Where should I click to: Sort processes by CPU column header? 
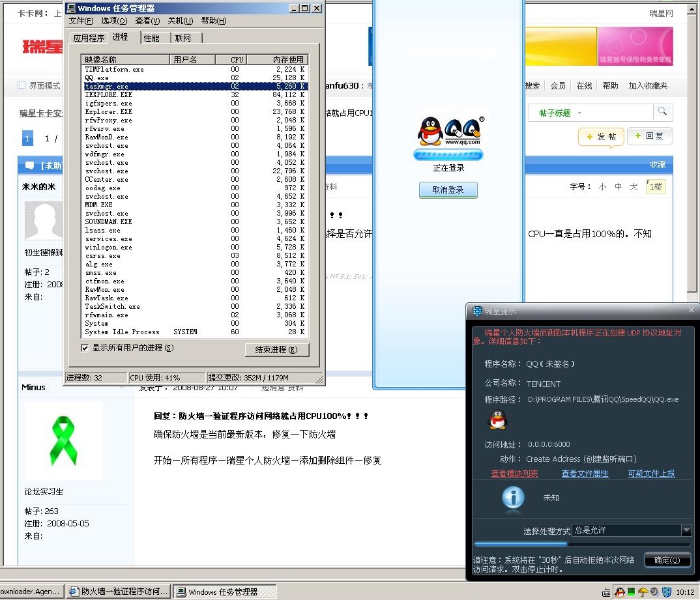tap(231, 59)
